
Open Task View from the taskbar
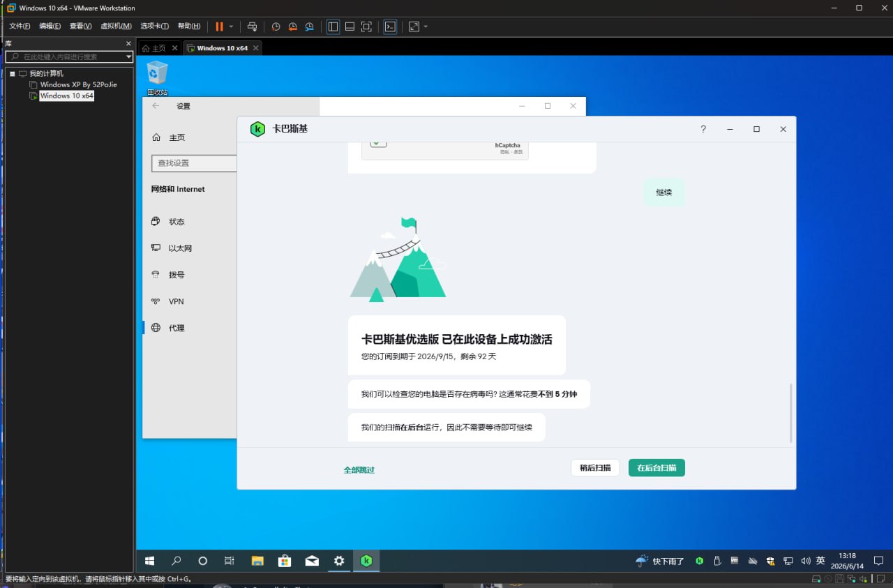(230, 561)
